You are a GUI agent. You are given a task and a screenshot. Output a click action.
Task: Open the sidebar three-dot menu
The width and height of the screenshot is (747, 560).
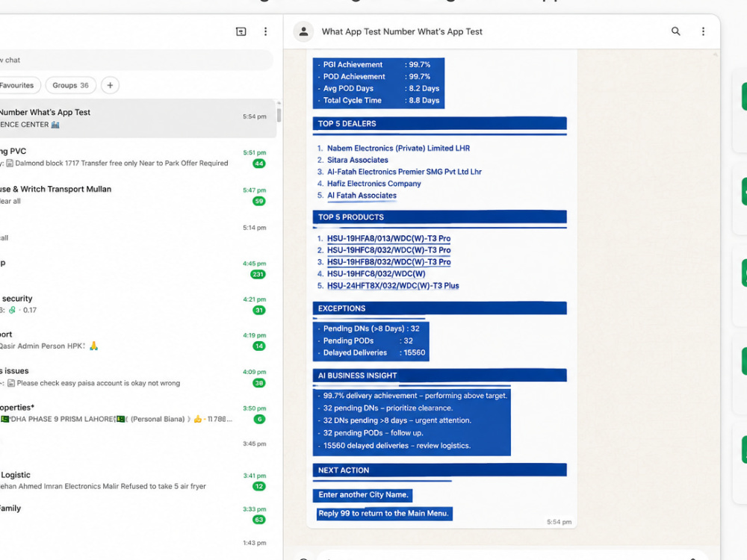pyautogui.click(x=265, y=31)
